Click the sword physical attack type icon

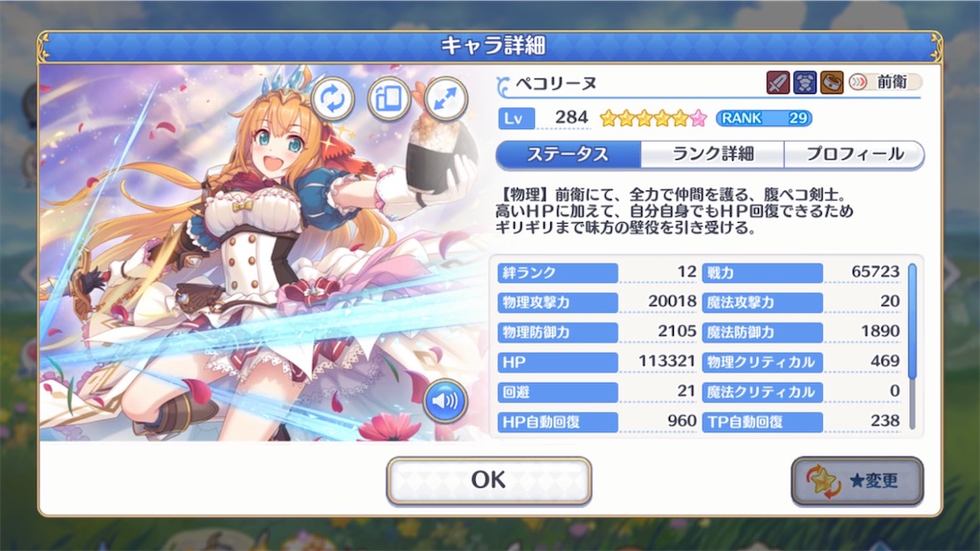(778, 82)
